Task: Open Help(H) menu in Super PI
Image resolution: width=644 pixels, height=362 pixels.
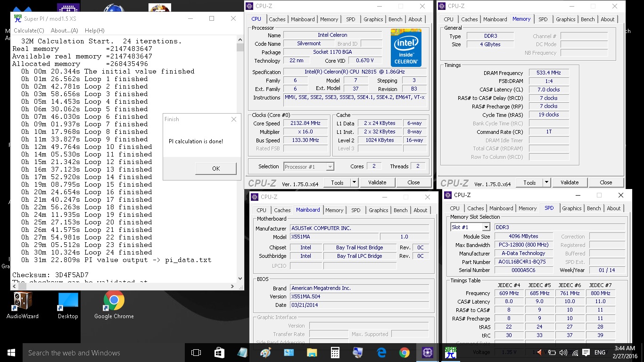Action: (x=94, y=31)
